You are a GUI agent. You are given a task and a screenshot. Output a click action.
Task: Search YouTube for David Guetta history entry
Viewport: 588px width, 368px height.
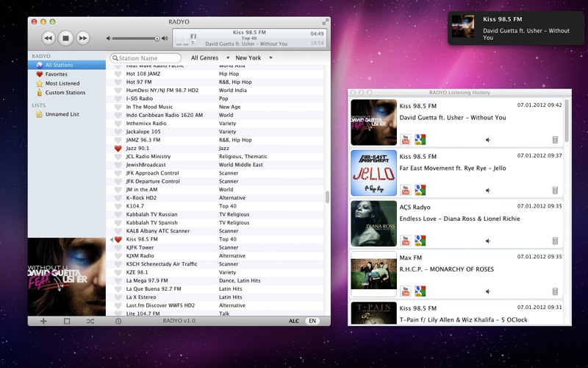pos(406,140)
